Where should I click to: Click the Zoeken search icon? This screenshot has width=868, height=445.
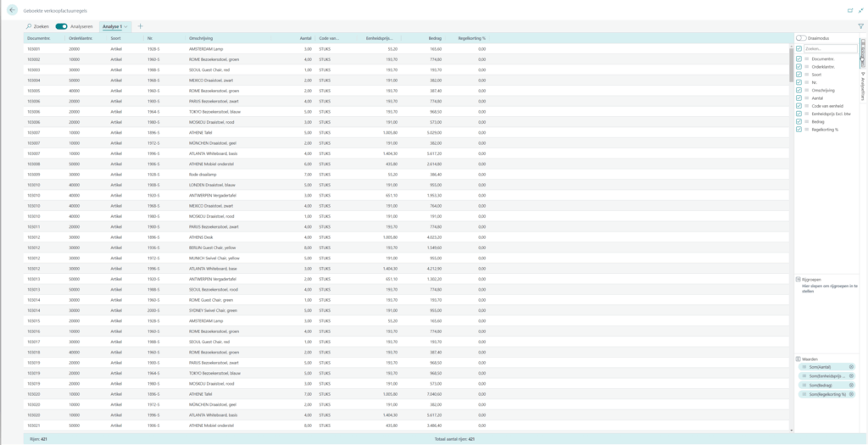[30, 26]
